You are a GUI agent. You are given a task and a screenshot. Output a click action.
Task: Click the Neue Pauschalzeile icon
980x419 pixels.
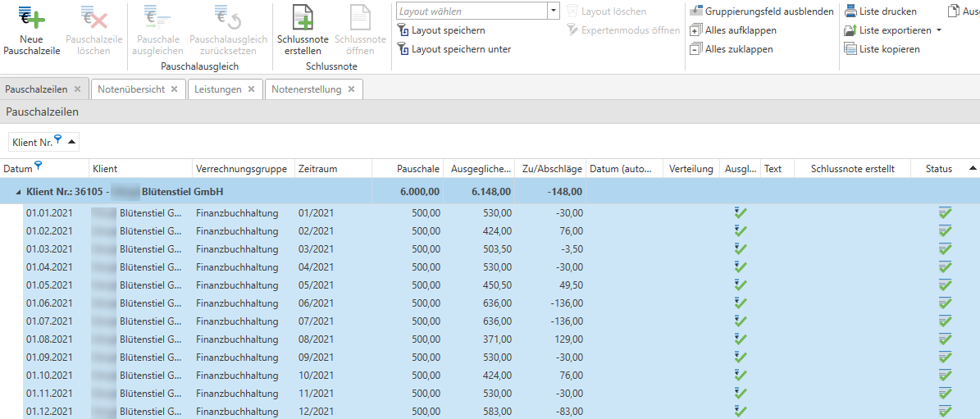(x=32, y=17)
